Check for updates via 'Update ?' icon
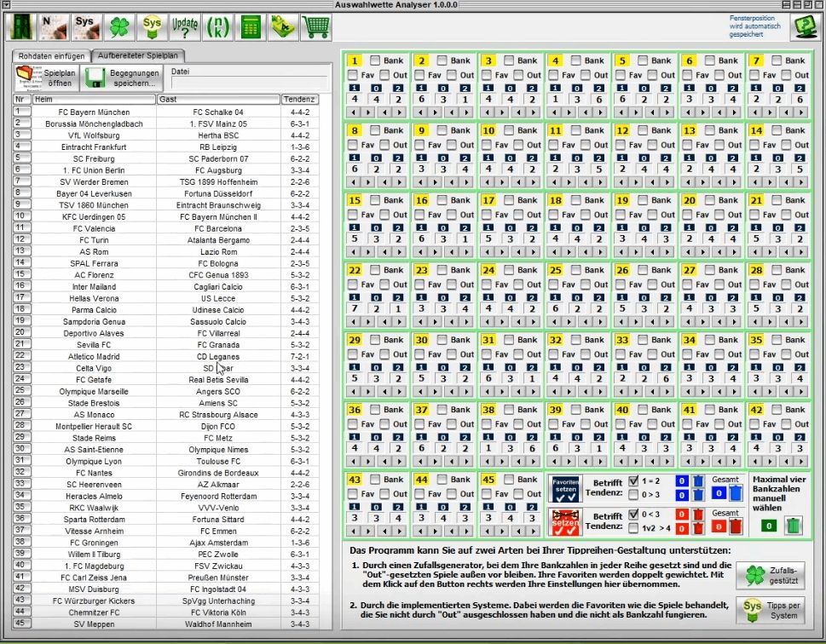826x644 pixels. pyautogui.click(x=185, y=27)
